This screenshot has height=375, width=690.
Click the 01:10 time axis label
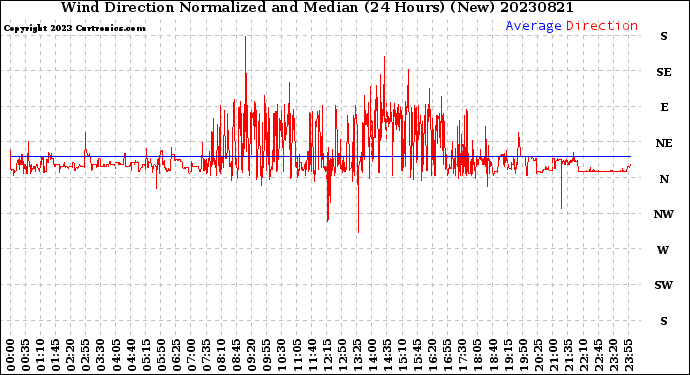[x=40, y=355]
